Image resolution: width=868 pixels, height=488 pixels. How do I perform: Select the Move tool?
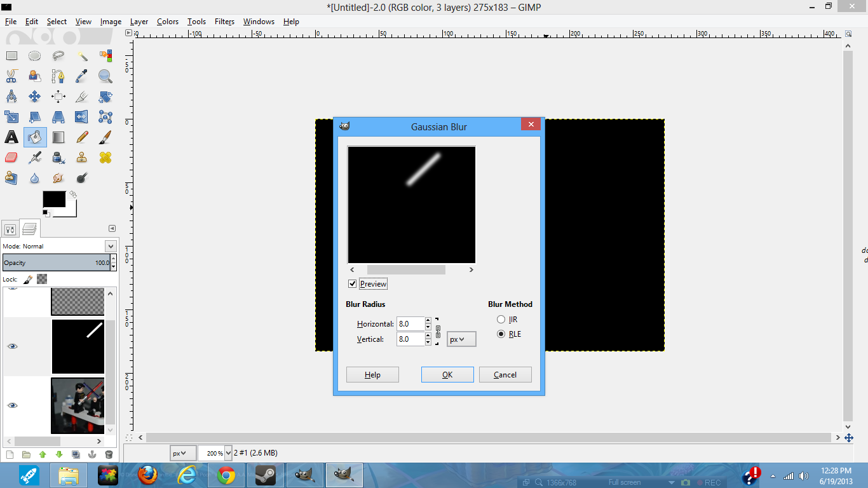coord(34,97)
